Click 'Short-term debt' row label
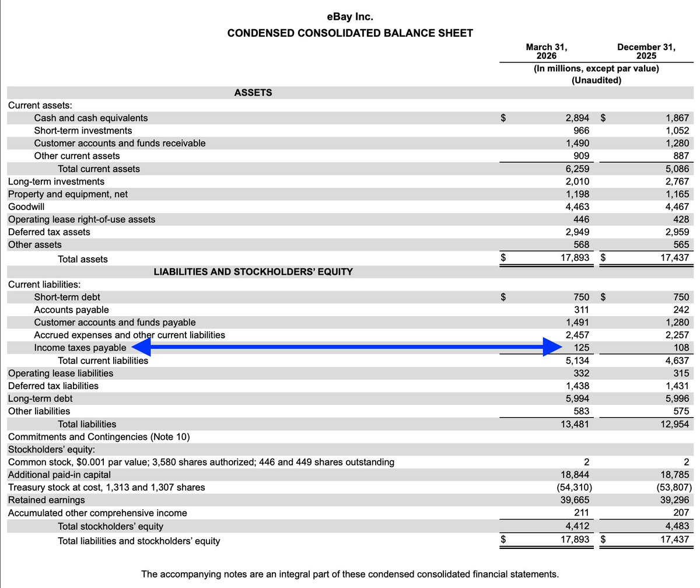Image resolution: width=700 pixels, height=588 pixels. click(67, 297)
